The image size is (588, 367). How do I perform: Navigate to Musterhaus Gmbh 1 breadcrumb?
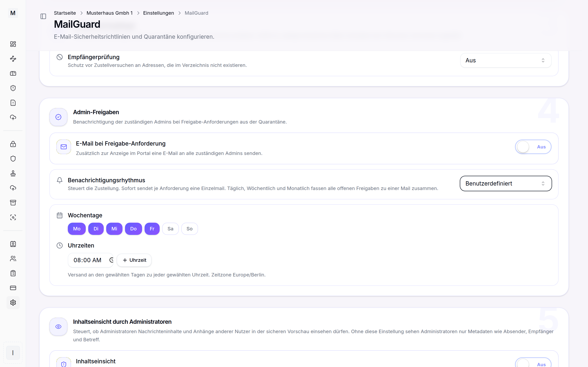tap(110, 13)
